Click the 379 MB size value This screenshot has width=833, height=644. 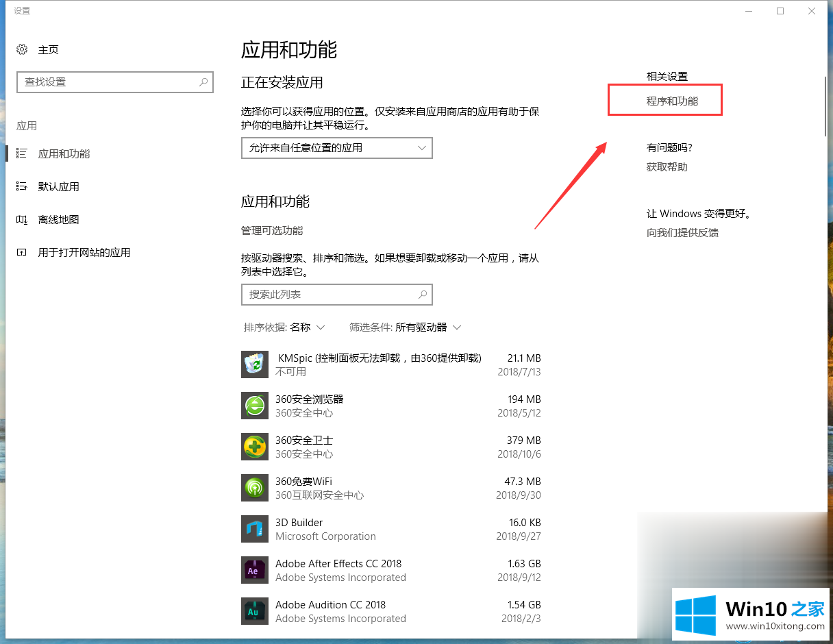pos(524,441)
